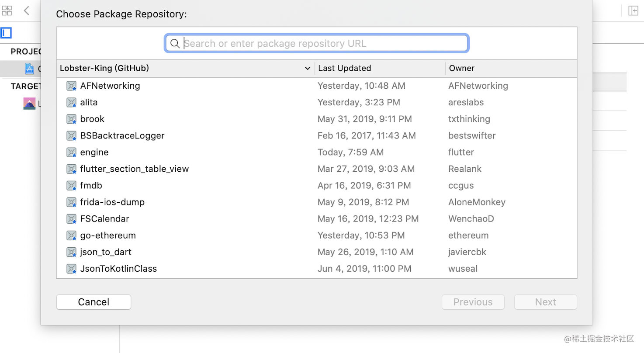This screenshot has width=644, height=353.
Task: Click date May 31, 2019, 9:11 PM
Action: point(364,119)
